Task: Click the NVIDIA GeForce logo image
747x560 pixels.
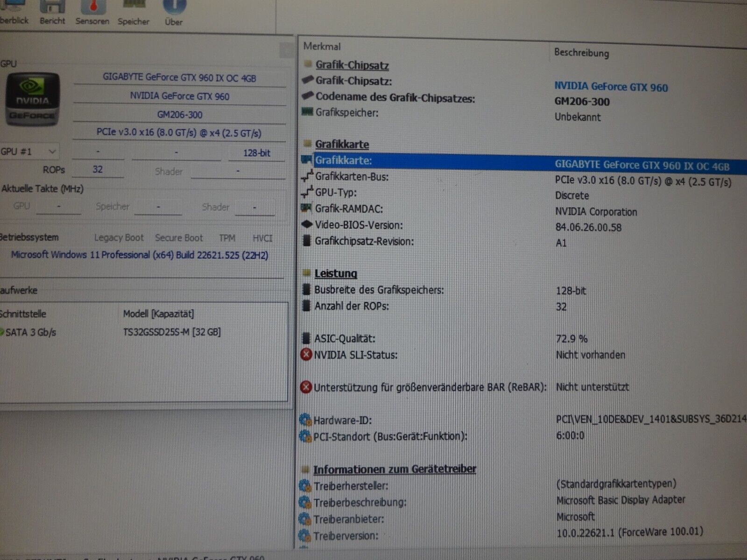Action: point(32,99)
